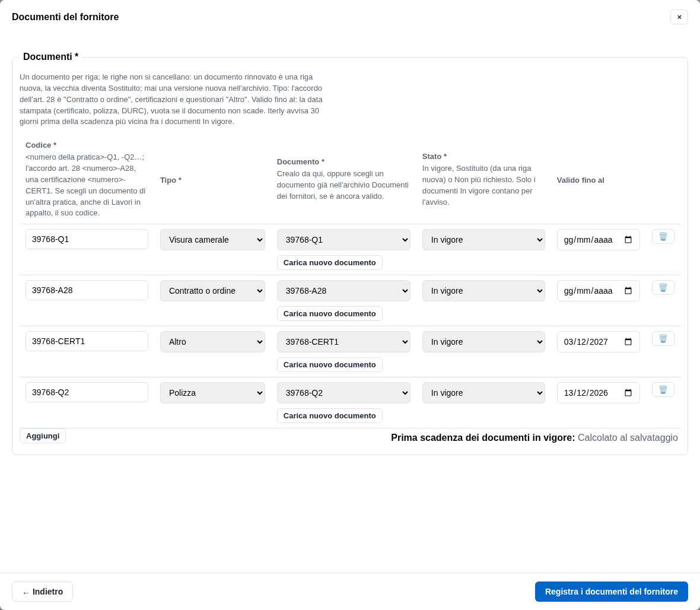Go back with the Indietro button

pyautogui.click(x=42, y=592)
